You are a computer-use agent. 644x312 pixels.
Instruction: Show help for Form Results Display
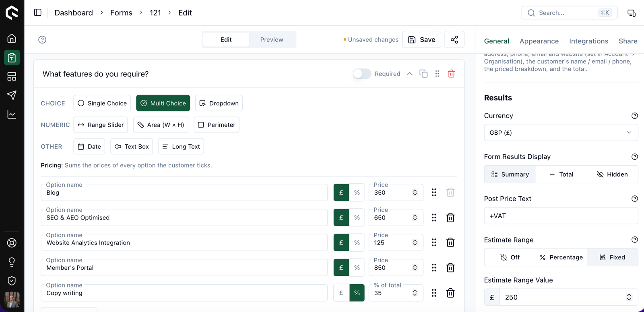point(635,157)
